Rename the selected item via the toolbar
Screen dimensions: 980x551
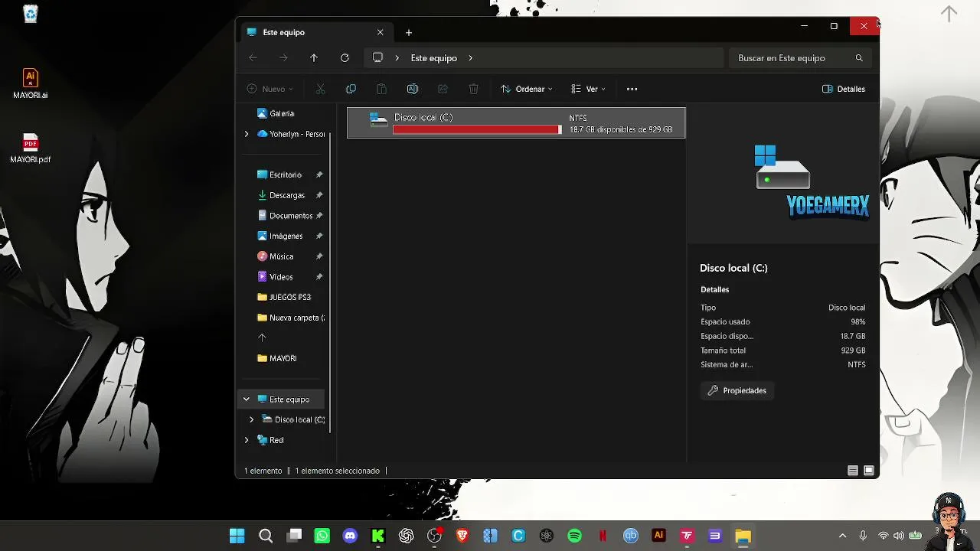coord(412,89)
